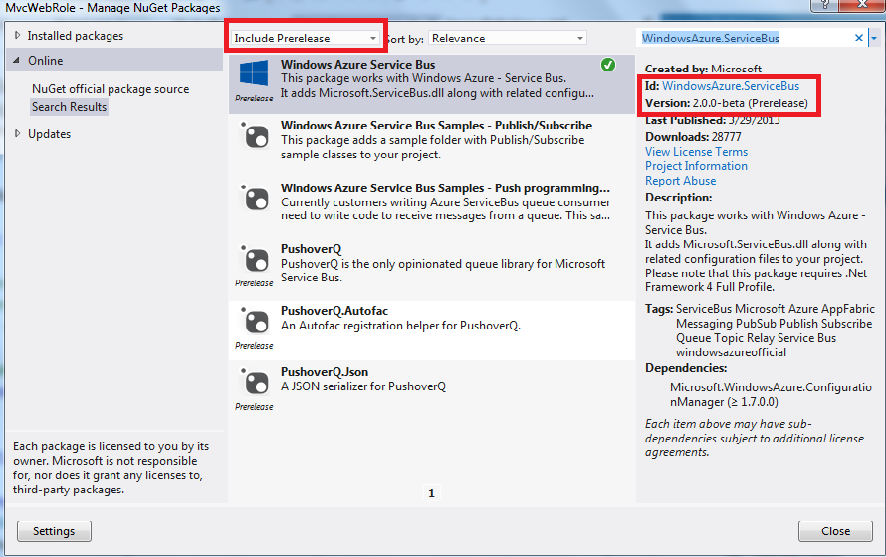Click the green installed checkmark icon
Image resolution: width=886 pixels, height=557 pixels.
pyautogui.click(x=608, y=65)
